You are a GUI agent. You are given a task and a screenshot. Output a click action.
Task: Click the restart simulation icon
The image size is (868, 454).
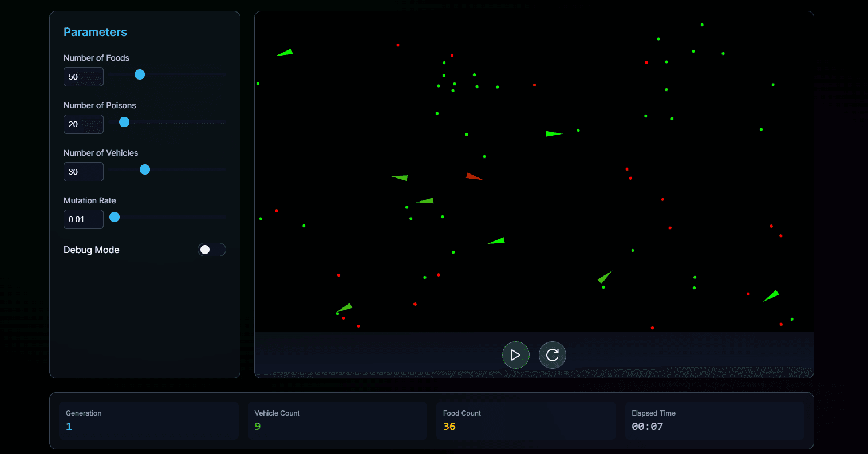tap(552, 354)
